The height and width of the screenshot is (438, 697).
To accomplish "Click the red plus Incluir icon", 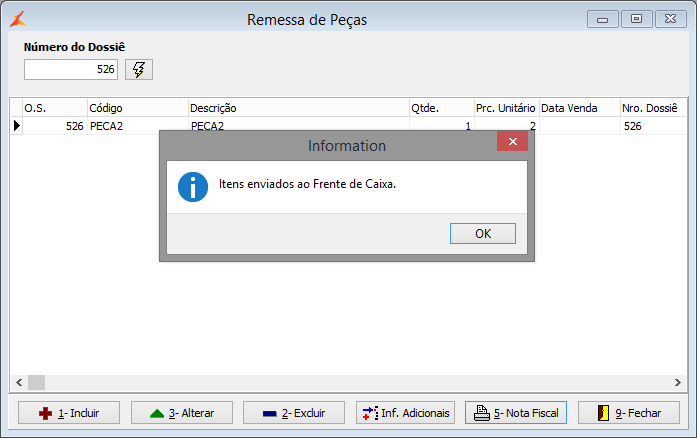I will 45,413.
